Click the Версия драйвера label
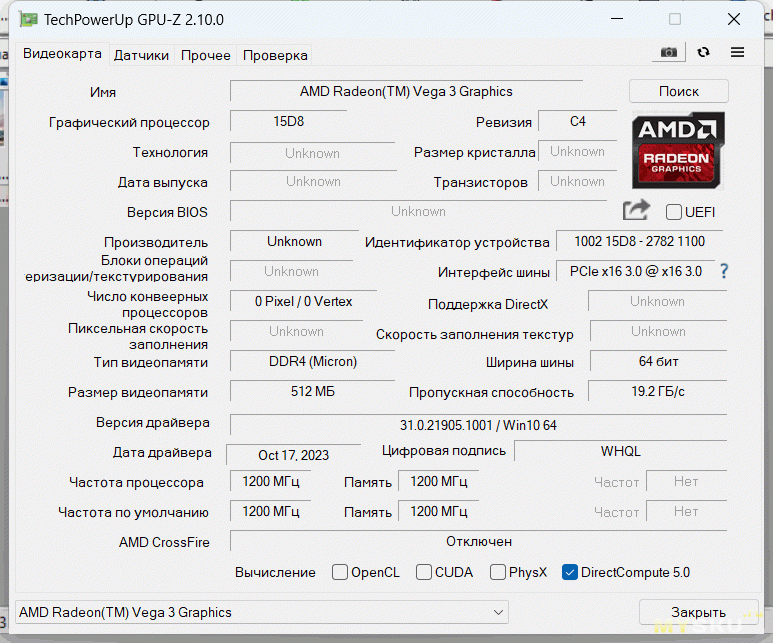The height and width of the screenshot is (643, 773). pyautogui.click(x=153, y=423)
